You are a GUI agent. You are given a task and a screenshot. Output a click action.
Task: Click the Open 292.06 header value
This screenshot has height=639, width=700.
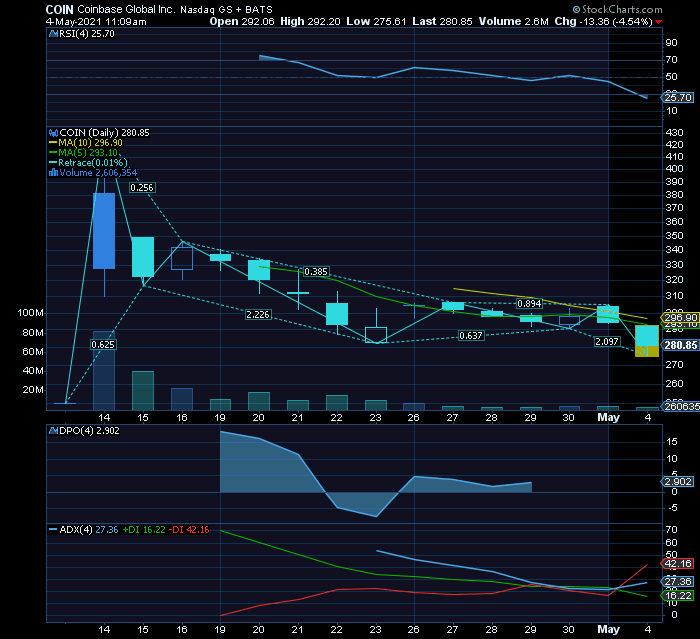(x=242, y=21)
